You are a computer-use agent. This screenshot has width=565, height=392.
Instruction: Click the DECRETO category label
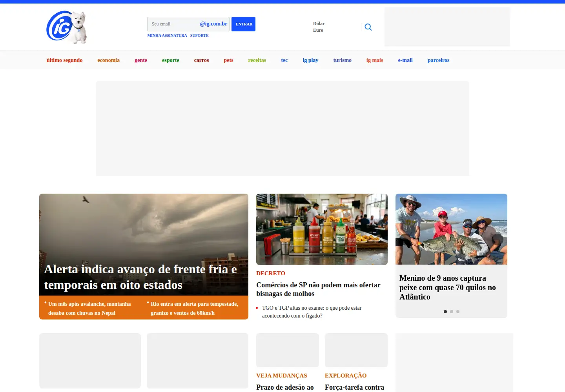[x=271, y=273]
